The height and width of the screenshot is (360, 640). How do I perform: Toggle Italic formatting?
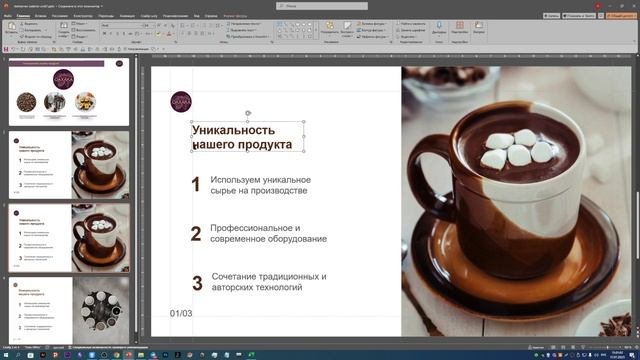click(x=111, y=34)
